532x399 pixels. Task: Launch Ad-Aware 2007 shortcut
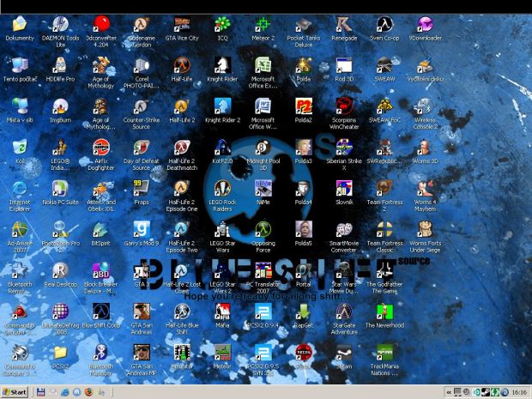20,230
